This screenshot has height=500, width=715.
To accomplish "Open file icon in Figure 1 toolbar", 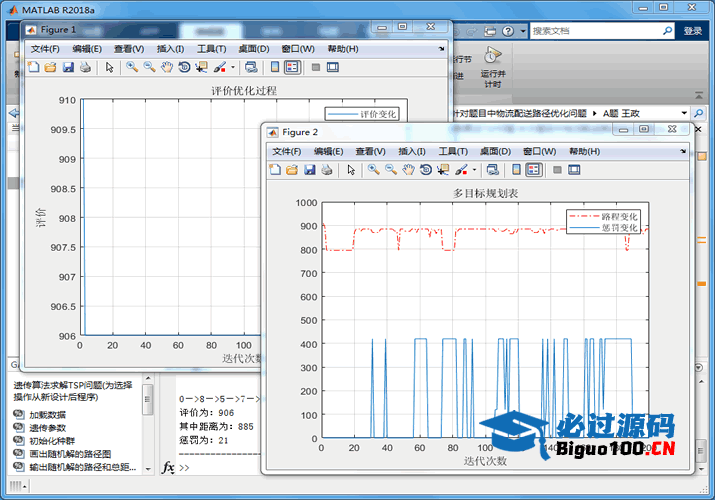I will (50, 67).
